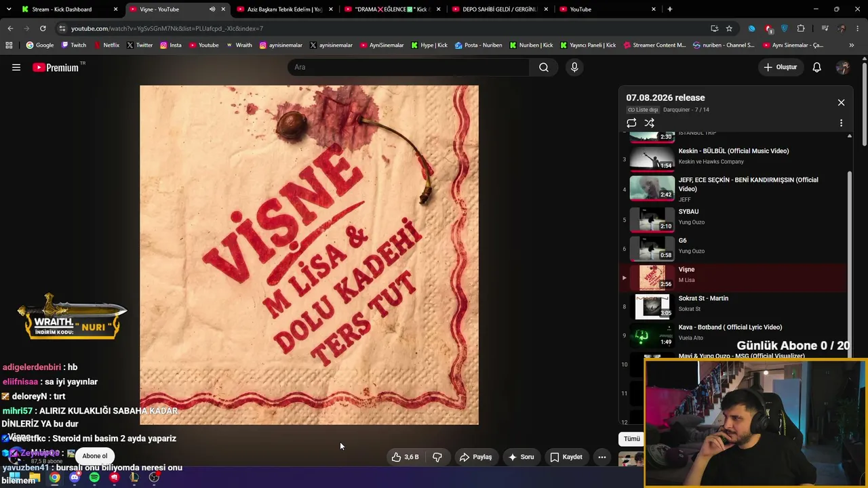
Task: Bookmark this page with star icon
Action: (x=729, y=28)
